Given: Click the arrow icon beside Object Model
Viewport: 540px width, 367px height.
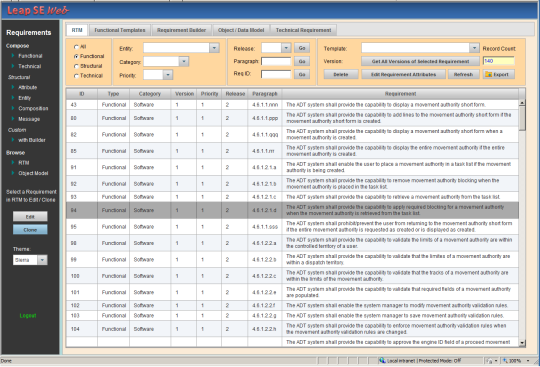Looking at the screenshot, I should point(13,173).
